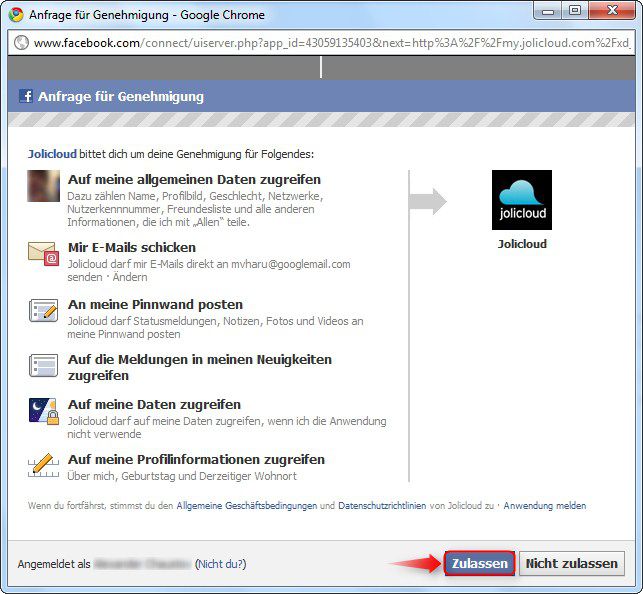Click Anwendung melden link
Screen dimensions: 643x594
[x=545, y=505]
